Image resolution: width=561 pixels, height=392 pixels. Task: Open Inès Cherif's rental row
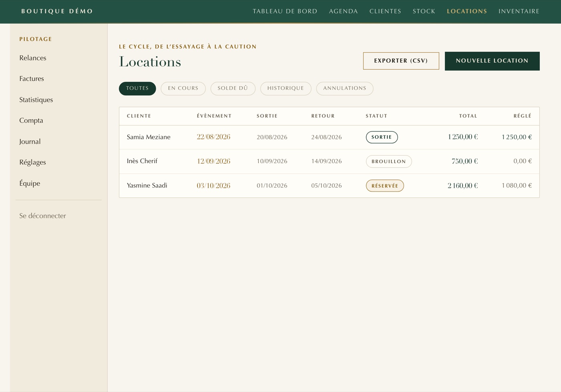pyautogui.click(x=329, y=162)
